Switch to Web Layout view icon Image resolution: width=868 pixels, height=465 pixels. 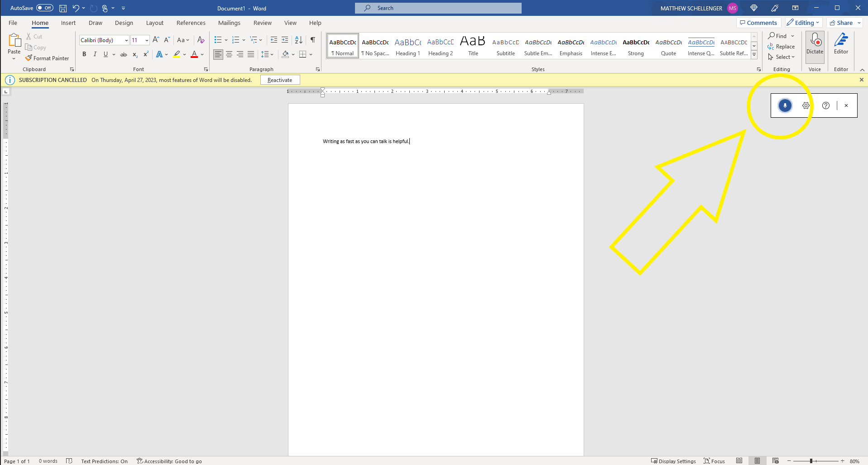click(776, 460)
